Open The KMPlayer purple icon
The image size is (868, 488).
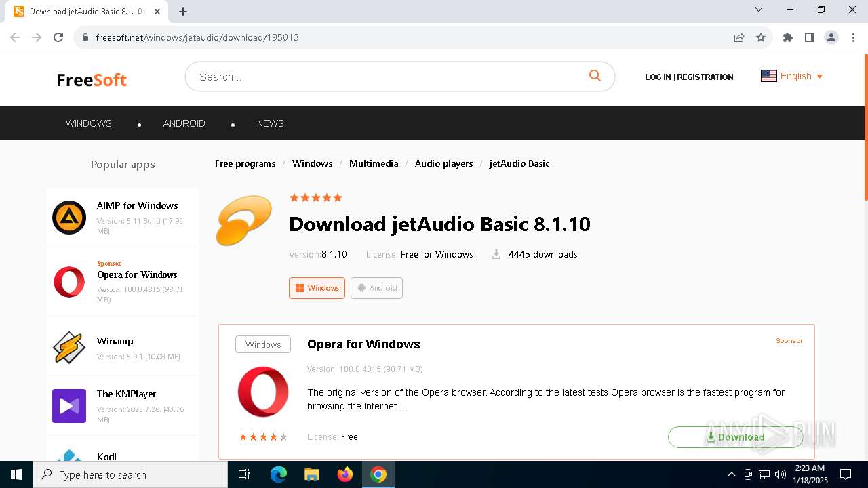coord(69,406)
